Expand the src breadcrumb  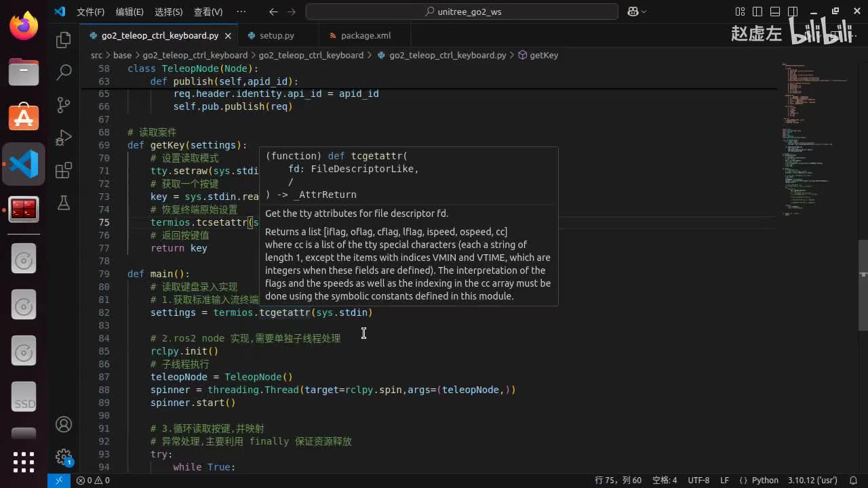point(96,55)
